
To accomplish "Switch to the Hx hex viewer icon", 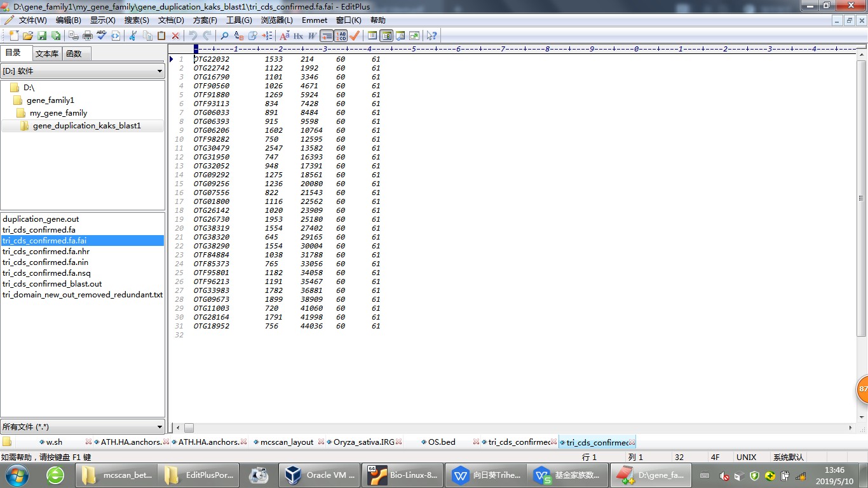I will (x=298, y=36).
